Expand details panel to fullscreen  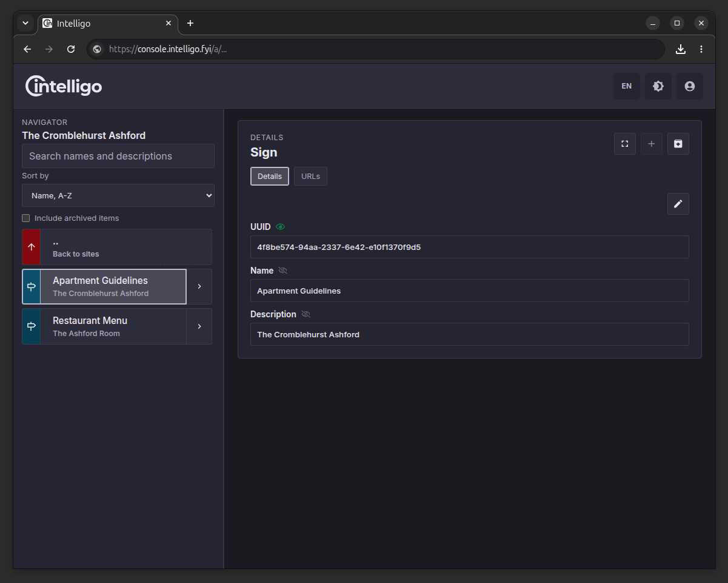tap(625, 144)
